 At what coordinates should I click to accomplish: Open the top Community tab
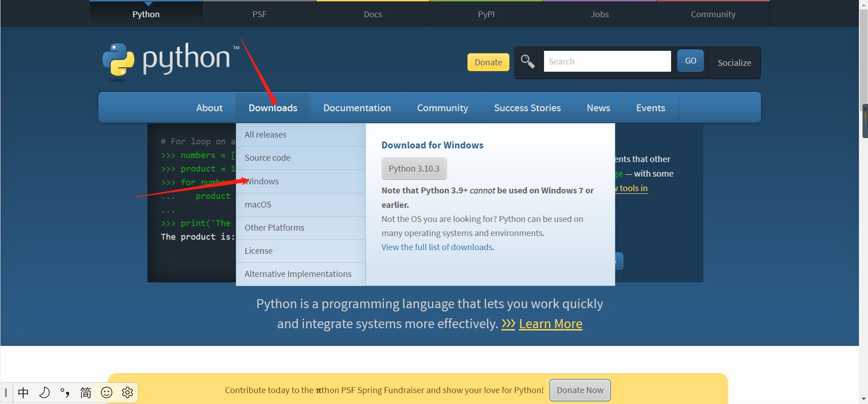(713, 14)
